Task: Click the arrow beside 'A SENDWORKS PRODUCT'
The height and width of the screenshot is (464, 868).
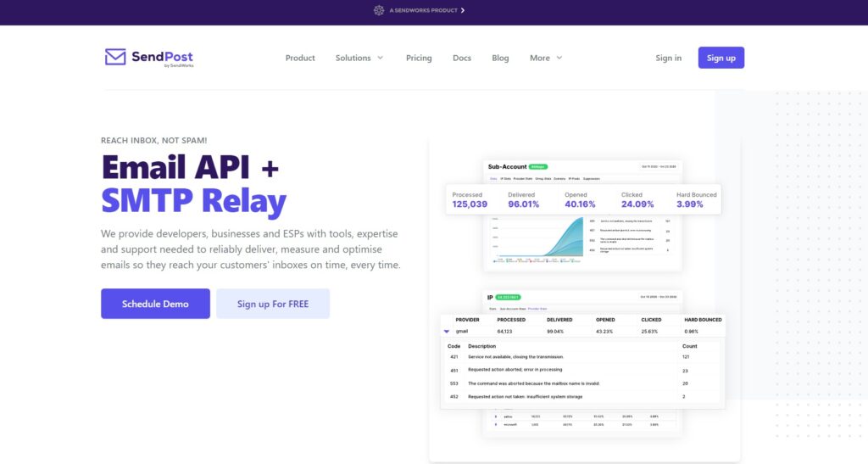Action: click(463, 10)
